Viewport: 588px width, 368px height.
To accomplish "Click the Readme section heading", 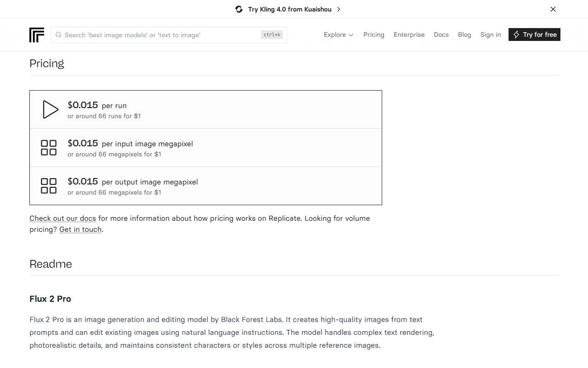I will click(51, 264).
